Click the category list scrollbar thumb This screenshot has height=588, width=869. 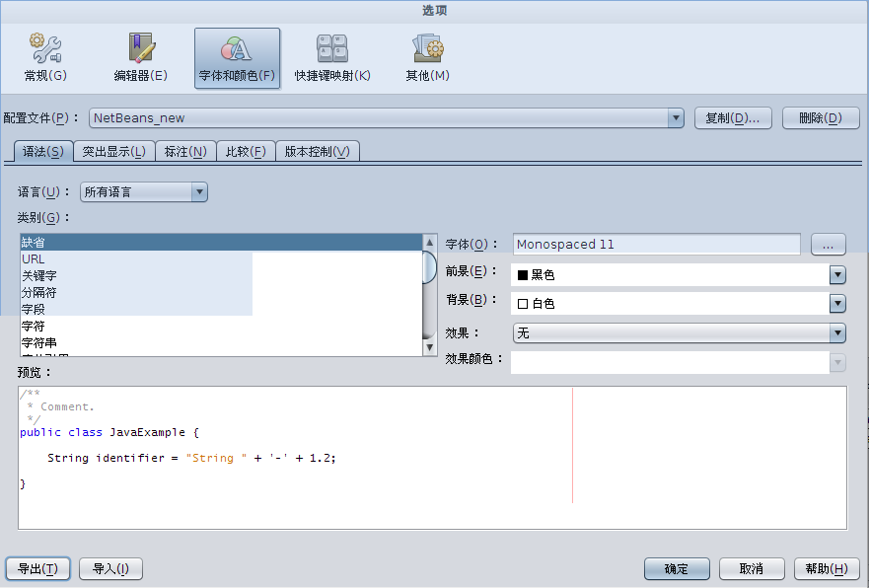(429, 267)
